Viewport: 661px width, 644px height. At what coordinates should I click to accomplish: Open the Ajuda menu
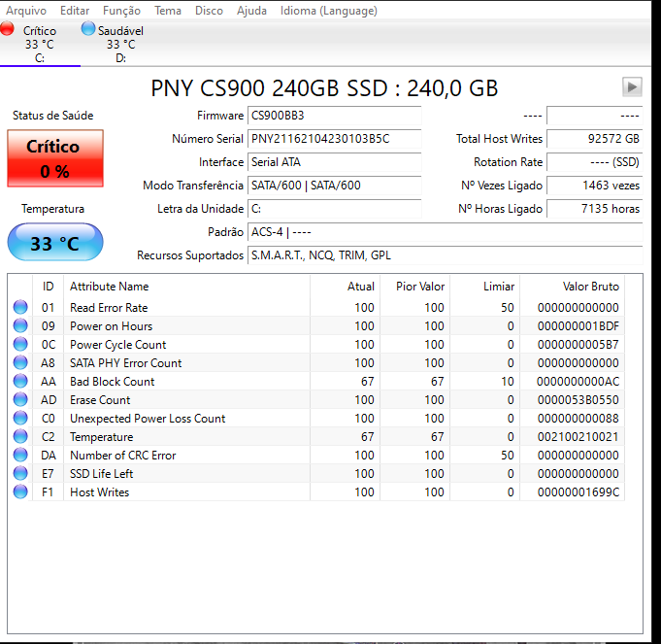(x=251, y=11)
